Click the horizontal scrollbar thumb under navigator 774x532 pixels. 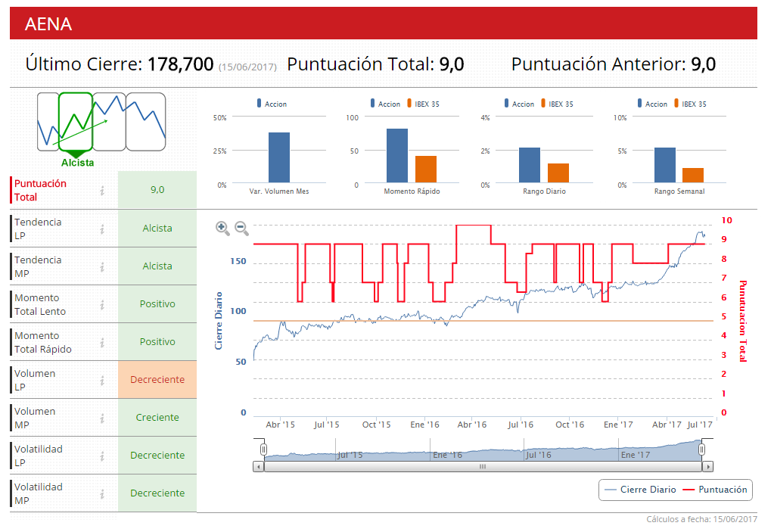click(x=483, y=466)
